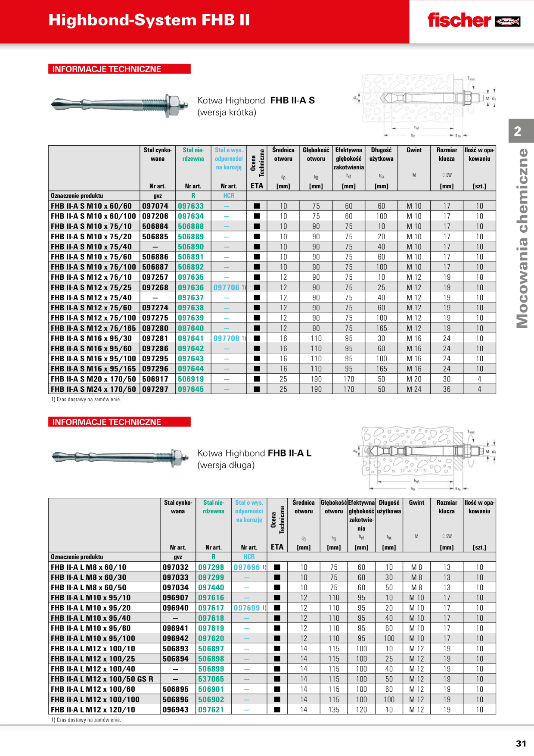
Task: Click the fish emblem beside the fischer logo
Action: click(x=508, y=21)
